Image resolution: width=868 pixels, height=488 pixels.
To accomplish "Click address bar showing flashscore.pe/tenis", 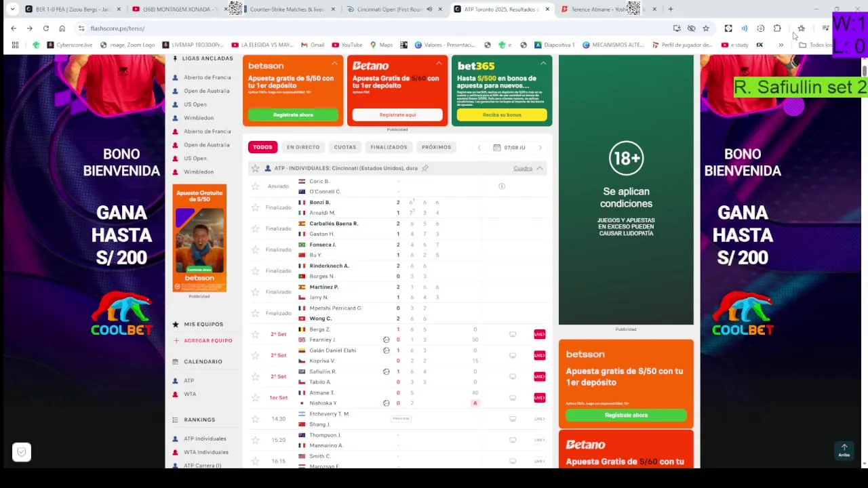I will [373, 28].
